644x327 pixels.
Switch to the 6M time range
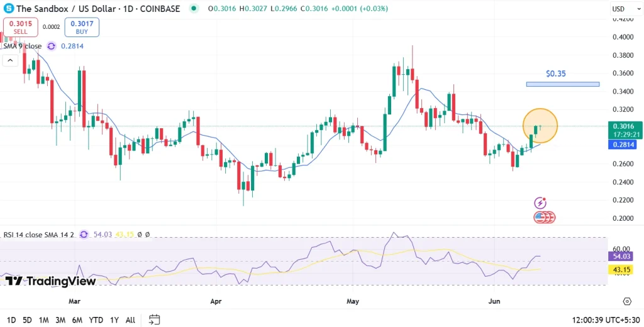77,319
